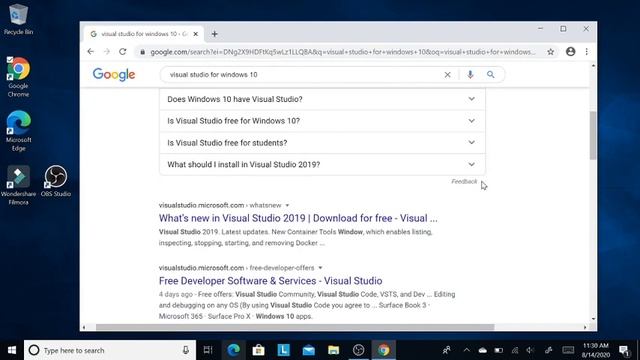
Task: Click the Google logo
Action: click(x=114, y=75)
